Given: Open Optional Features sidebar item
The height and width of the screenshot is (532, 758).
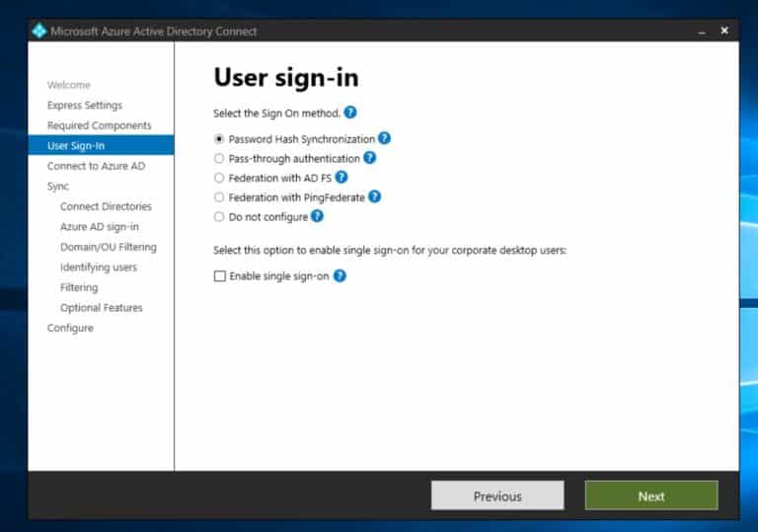Looking at the screenshot, I should [101, 308].
